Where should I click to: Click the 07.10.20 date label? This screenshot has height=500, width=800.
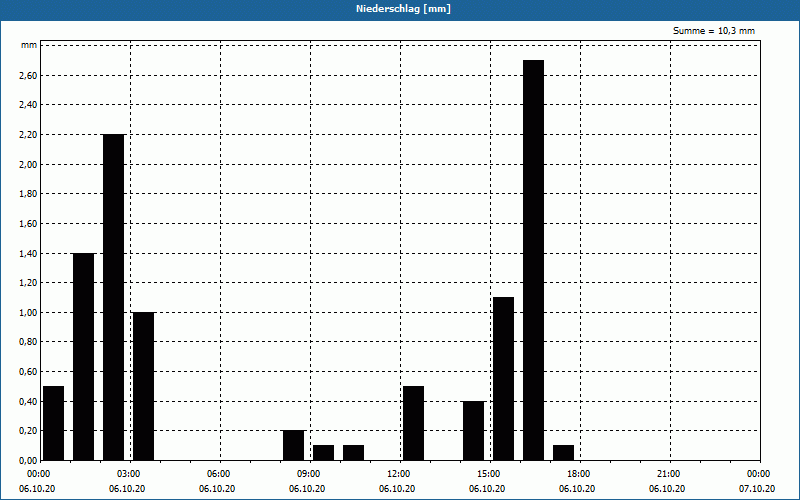[x=757, y=489]
